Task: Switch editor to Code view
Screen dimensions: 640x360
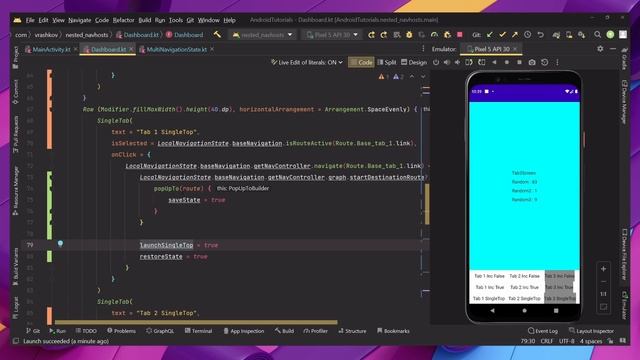Action: (361, 62)
